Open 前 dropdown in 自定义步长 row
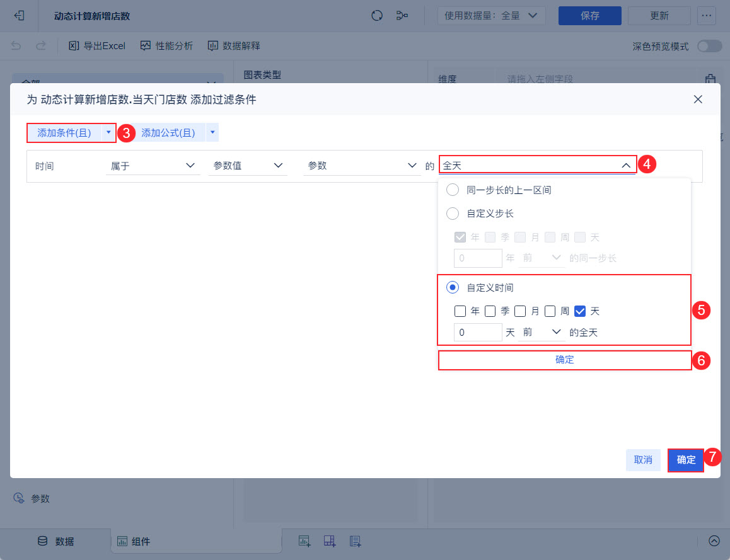 (x=542, y=258)
